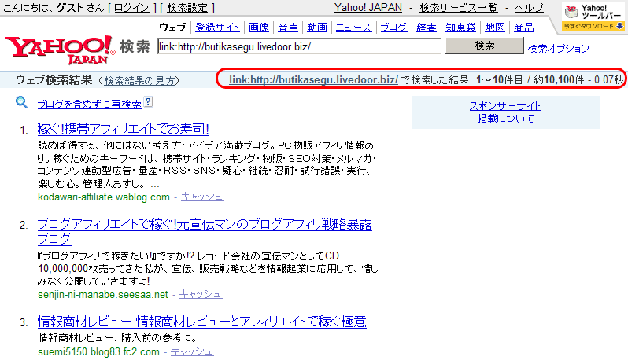Open キャッシュ for suemi5150.blog83.fc2.com
Image resolution: width=628 pixels, height=364 pixels.
point(192,351)
